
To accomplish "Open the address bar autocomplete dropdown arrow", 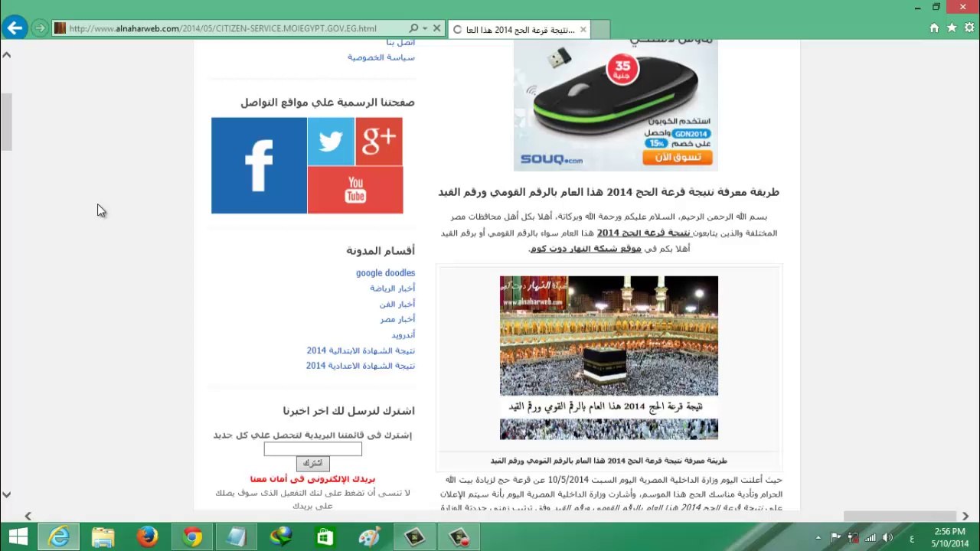I will tap(425, 28).
